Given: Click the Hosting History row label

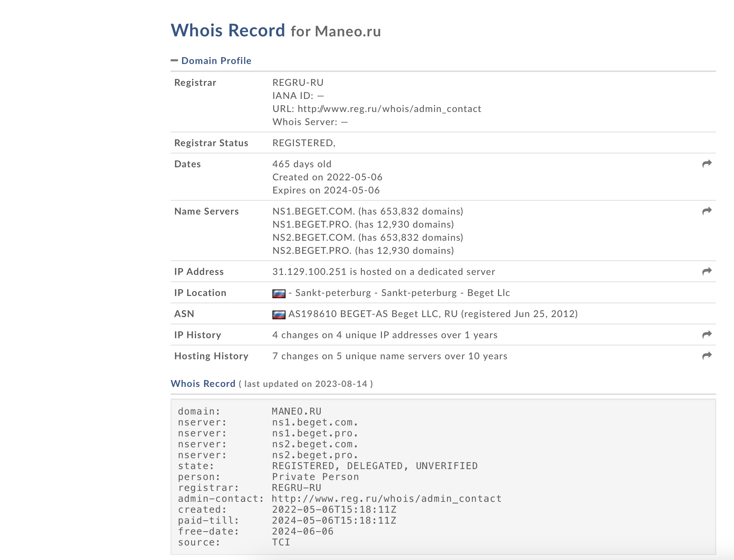Looking at the screenshot, I should pyautogui.click(x=211, y=356).
